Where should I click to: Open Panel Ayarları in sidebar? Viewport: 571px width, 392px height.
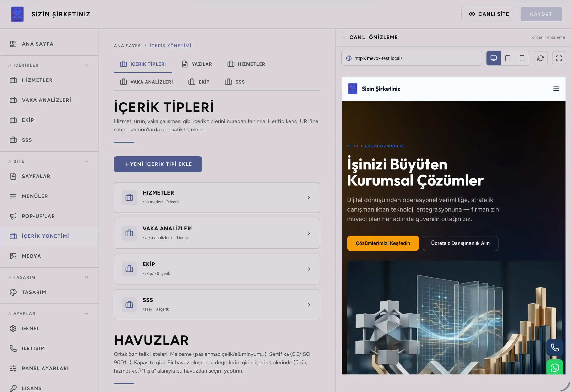pos(49,368)
